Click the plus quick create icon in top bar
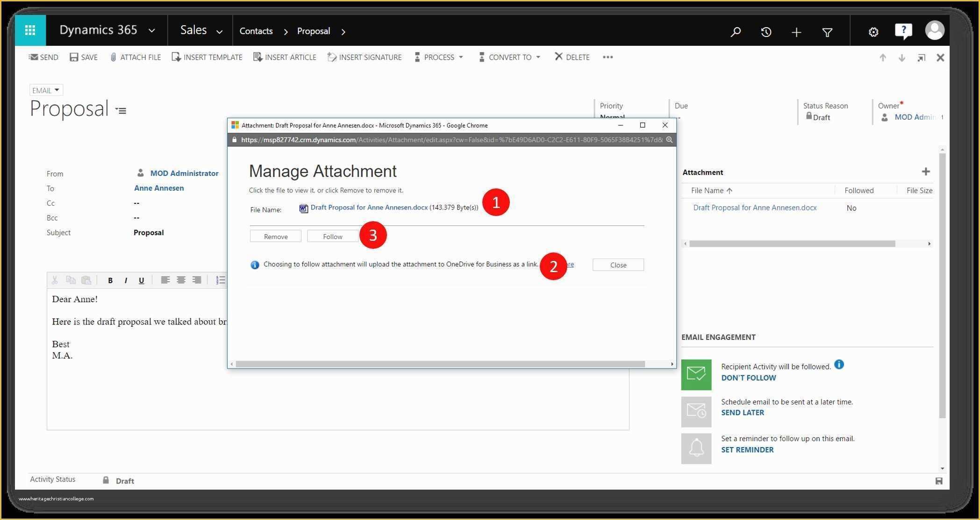 (x=796, y=32)
